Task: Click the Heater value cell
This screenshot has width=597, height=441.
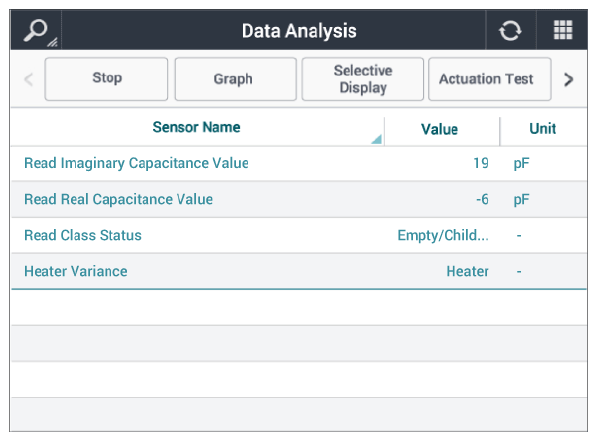Action: click(467, 271)
